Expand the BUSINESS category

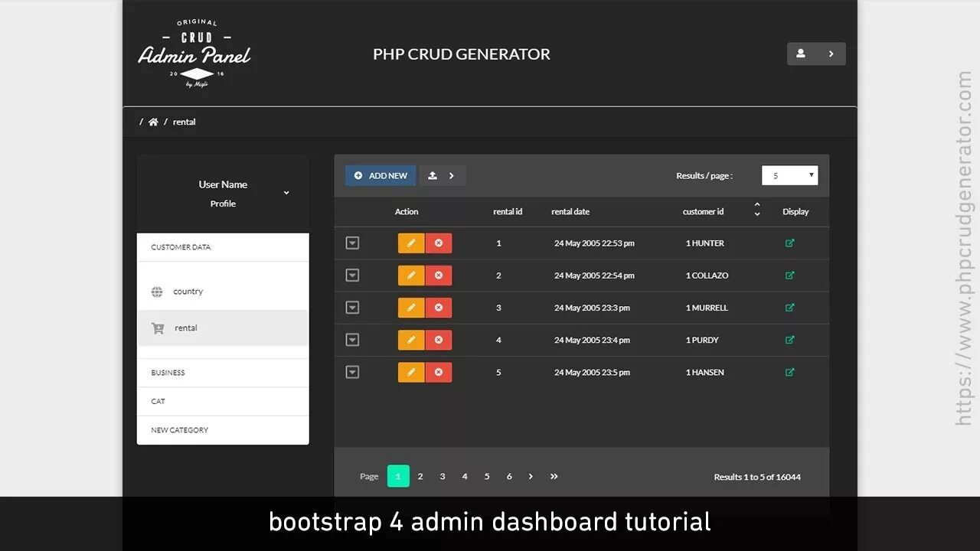pyautogui.click(x=223, y=373)
